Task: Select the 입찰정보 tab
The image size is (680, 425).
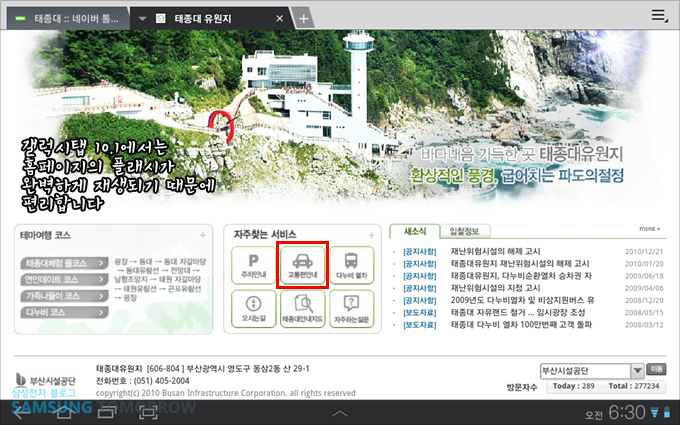Action: (x=464, y=232)
